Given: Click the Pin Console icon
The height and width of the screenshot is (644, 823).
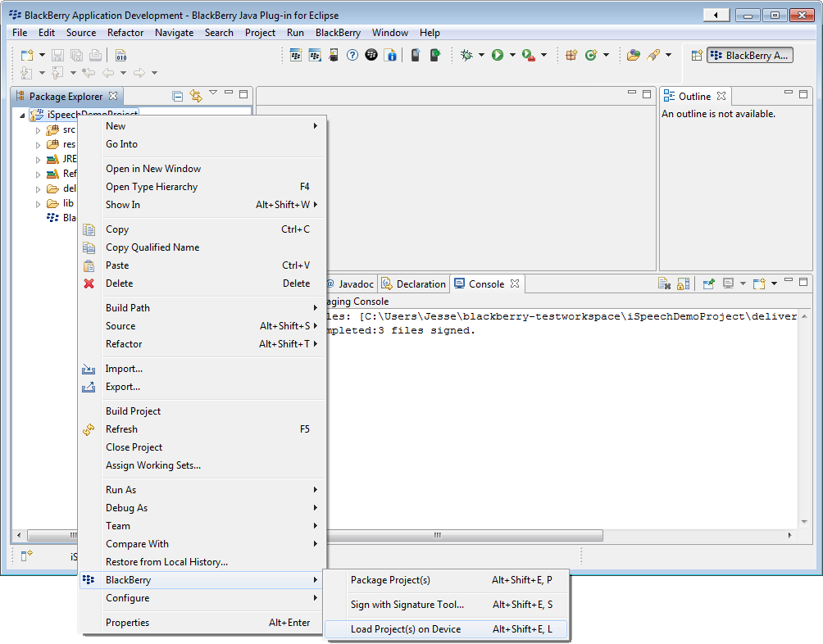Looking at the screenshot, I should tap(709, 284).
